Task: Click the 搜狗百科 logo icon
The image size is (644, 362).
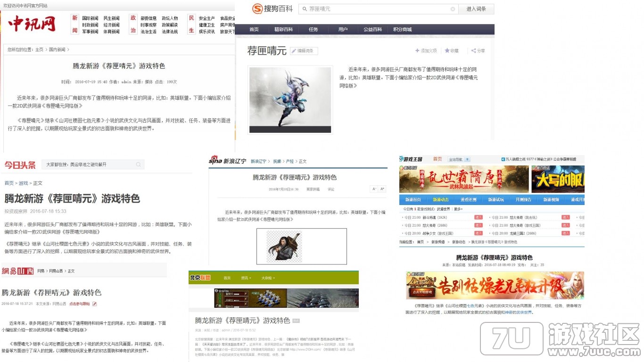Action: point(257,9)
